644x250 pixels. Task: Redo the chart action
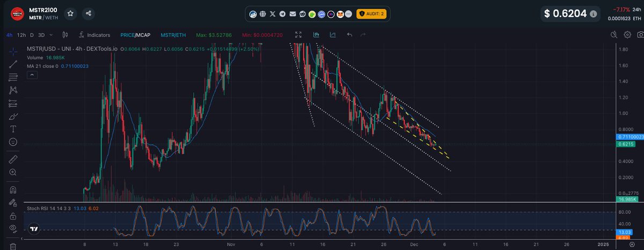click(363, 35)
